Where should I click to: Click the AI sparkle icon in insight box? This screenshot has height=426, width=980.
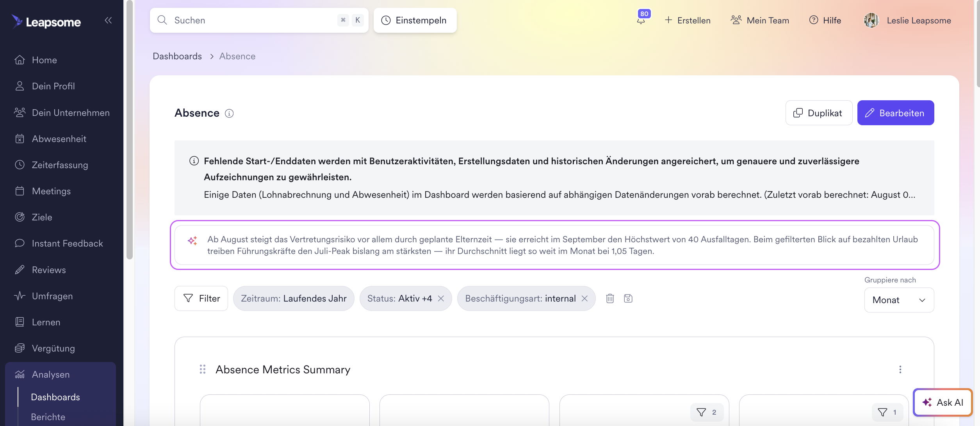click(x=192, y=241)
